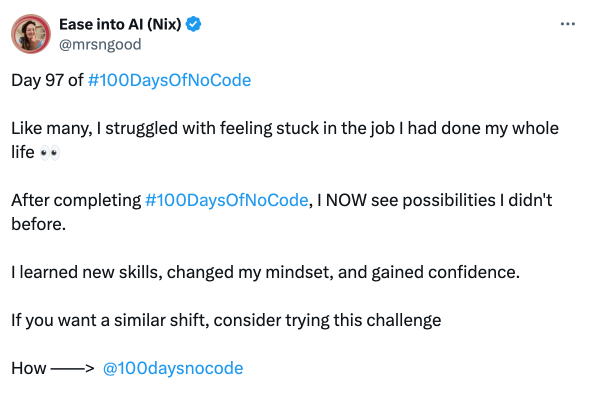Screen dimensions: 591x397
Task: Click the word "life" before the emoji
Action: [x=23, y=152]
